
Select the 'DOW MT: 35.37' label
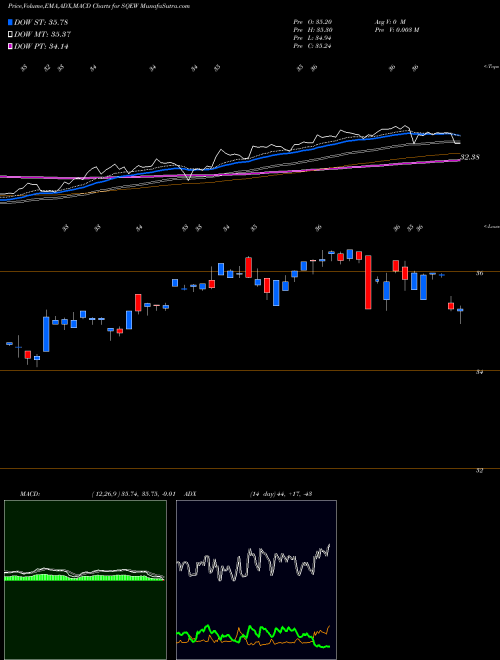pyautogui.click(x=43, y=35)
